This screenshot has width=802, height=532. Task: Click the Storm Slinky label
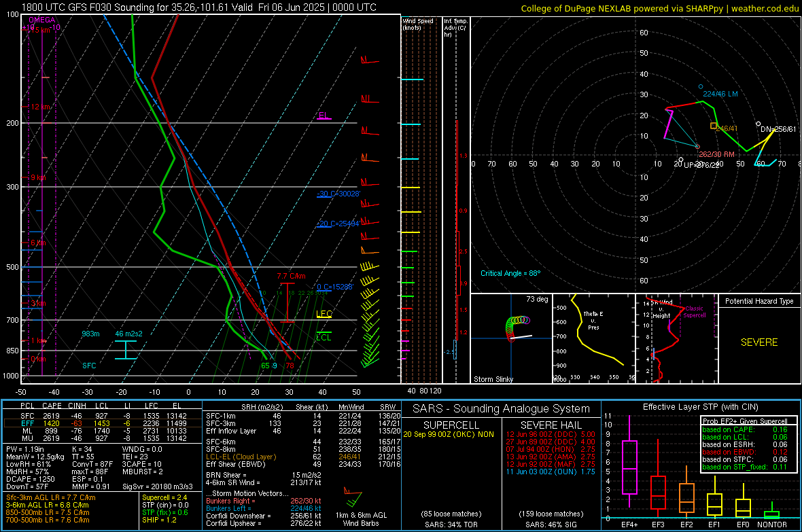coord(493,379)
